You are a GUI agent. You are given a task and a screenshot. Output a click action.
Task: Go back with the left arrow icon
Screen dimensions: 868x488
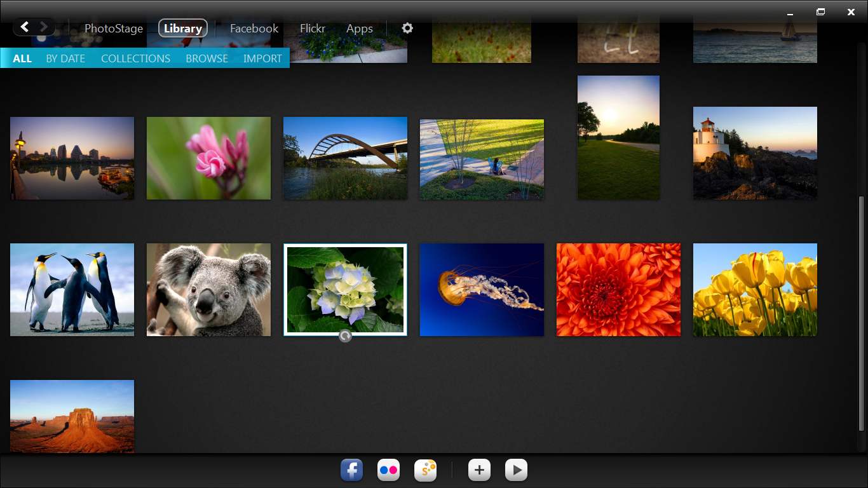(25, 27)
